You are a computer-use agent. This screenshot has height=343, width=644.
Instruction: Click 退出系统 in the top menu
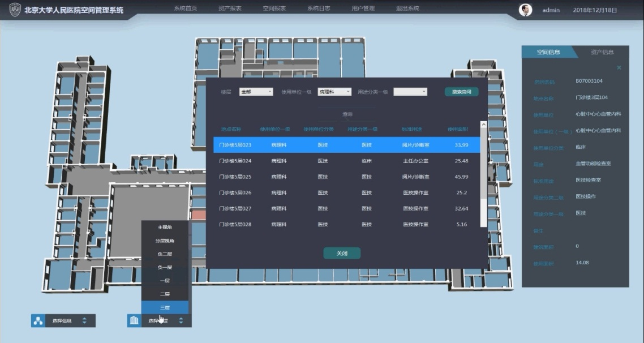click(x=407, y=9)
